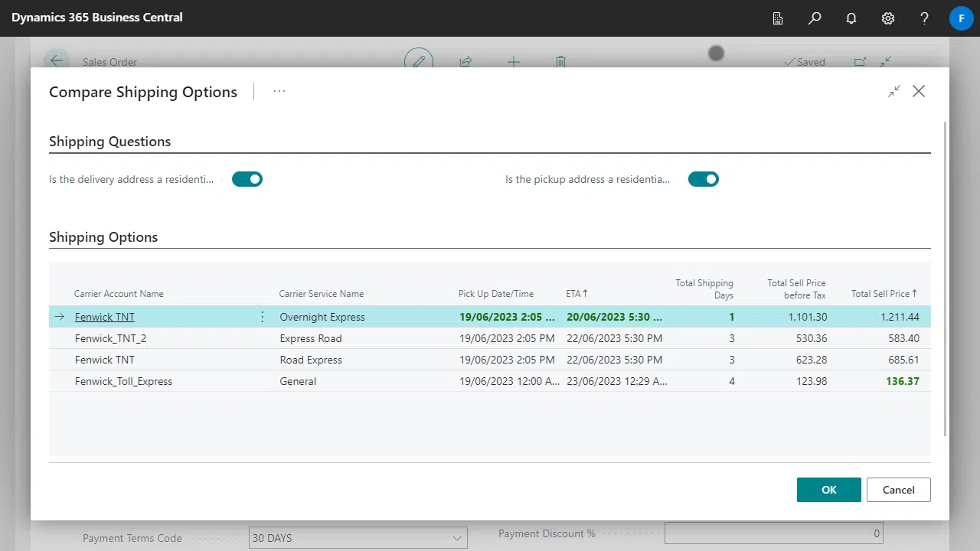
Task: Toggle the pickup address residential switch
Action: tap(703, 179)
